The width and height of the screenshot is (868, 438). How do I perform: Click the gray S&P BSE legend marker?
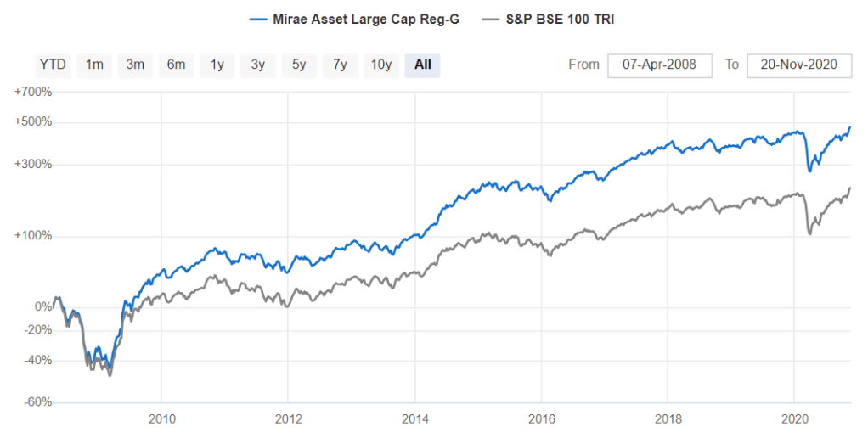click(x=490, y=19)
